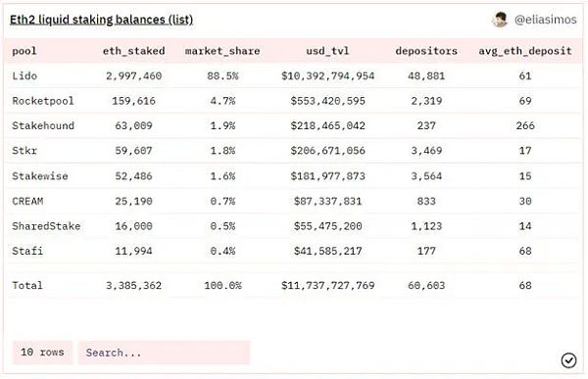588x379 pixels.
Task: Click the 10 rows button
Action: [x=42, y=353]
